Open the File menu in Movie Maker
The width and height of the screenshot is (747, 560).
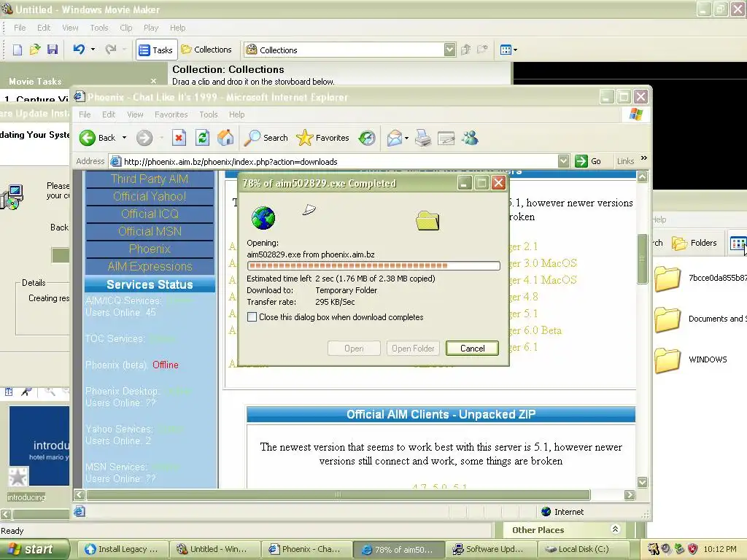click(20, 28)
